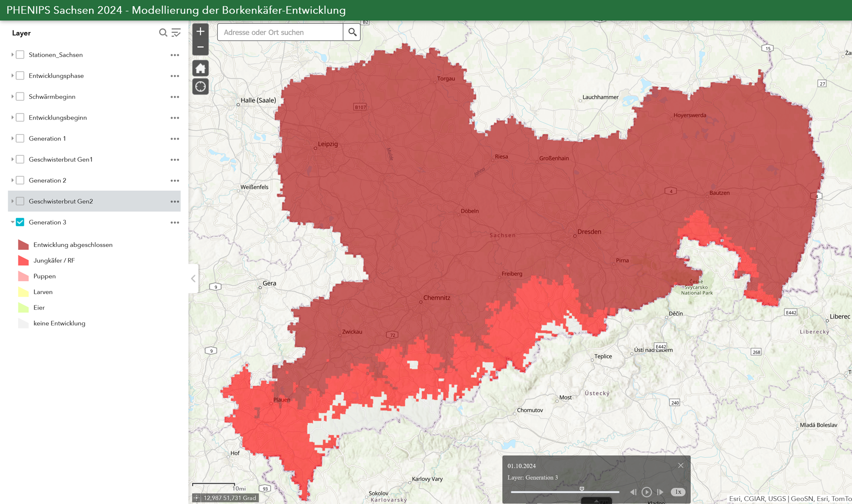Image resolution: width=852 pixels, height=504 pixels.
Task: Enable the Generation 2 layer checkbox
Action: 20,180
